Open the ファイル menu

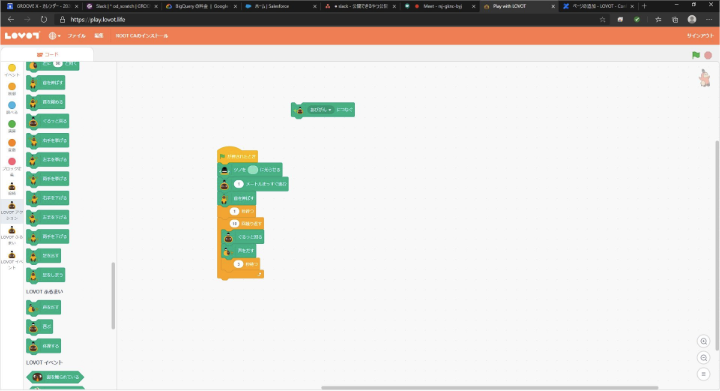pyautogui.click(x=77, y=36)
